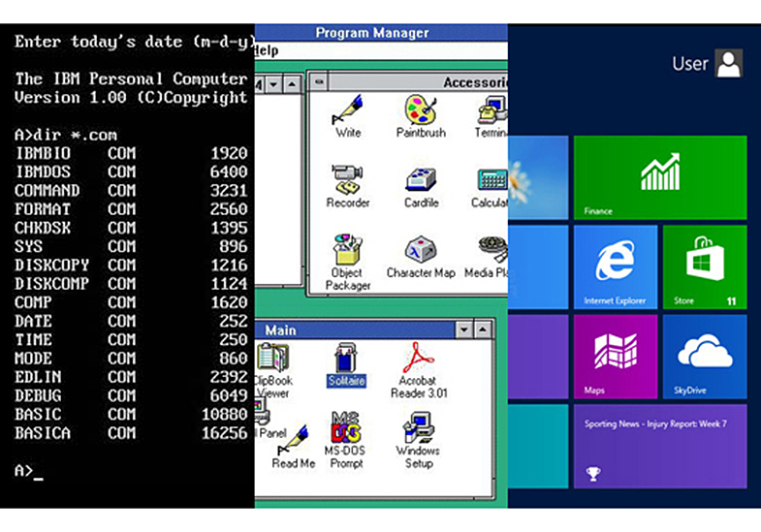Click up arrow on the window left of Accessories

click(292, 84)
